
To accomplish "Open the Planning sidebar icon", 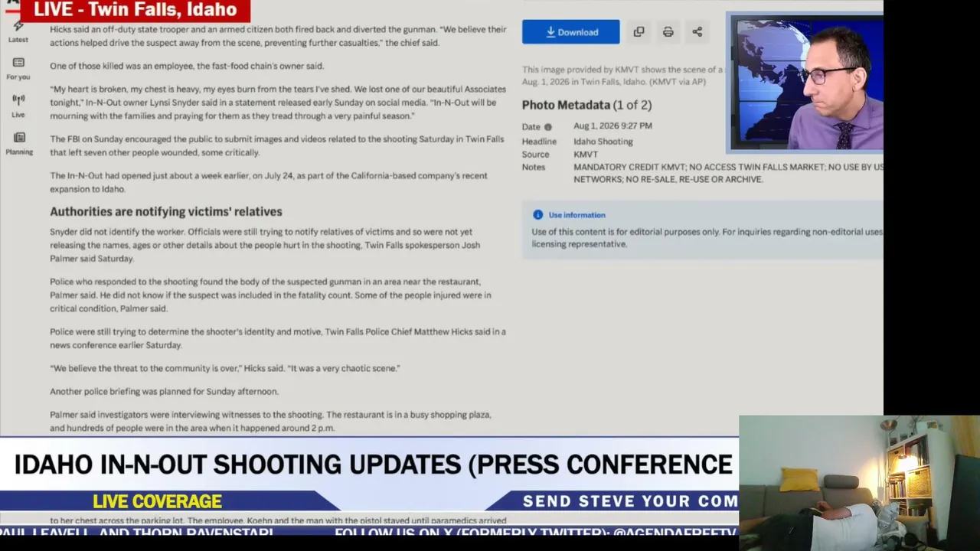I will [19, 143].
